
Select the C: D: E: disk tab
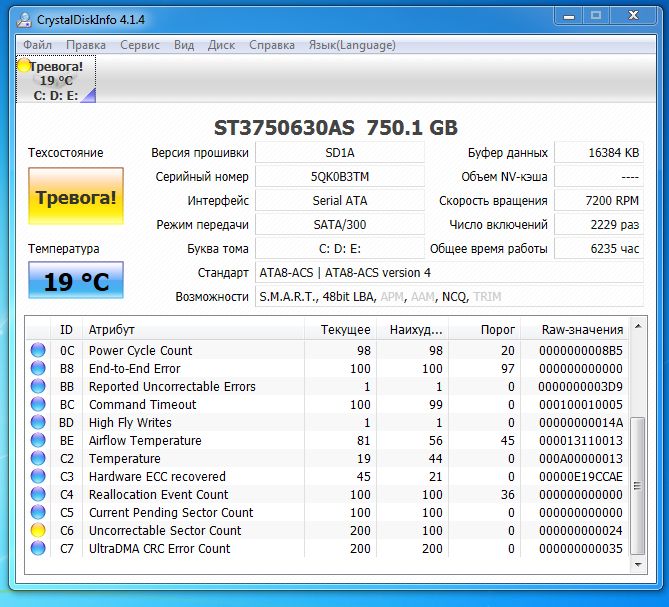[x=56, y=79]
